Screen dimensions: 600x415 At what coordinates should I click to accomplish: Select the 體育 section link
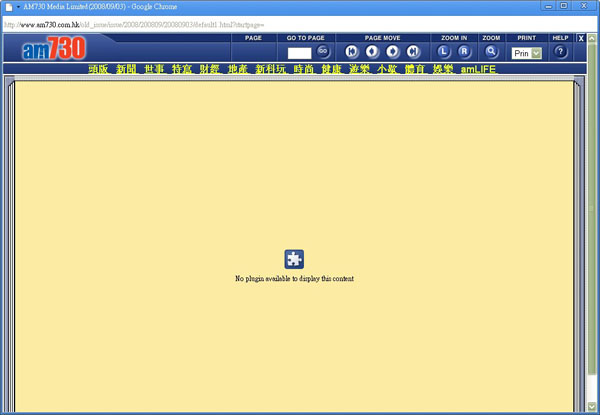click(415, 70)
